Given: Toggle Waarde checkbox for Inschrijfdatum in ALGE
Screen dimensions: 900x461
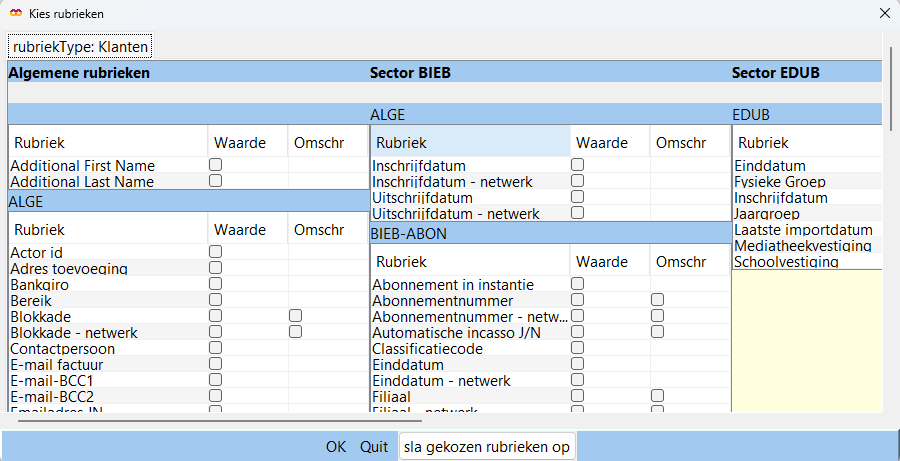Looking at the screenshot, I should coord(577,165).
